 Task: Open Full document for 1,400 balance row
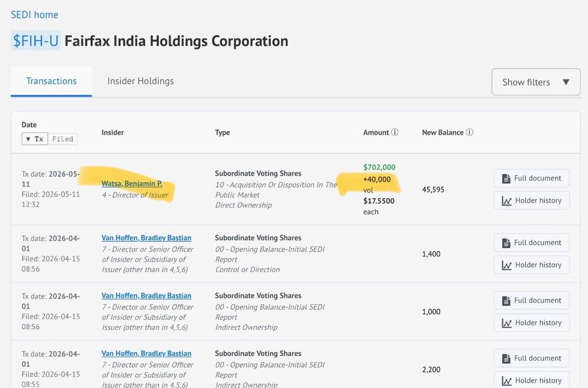pyautogui.click(x=532, y=243)
